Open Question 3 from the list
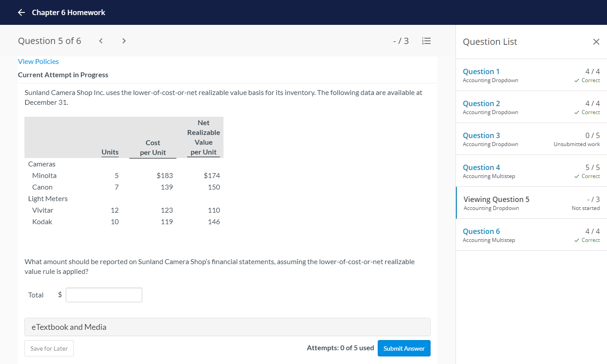The height and width of the screenshot is (364, 607). (481, 135)
